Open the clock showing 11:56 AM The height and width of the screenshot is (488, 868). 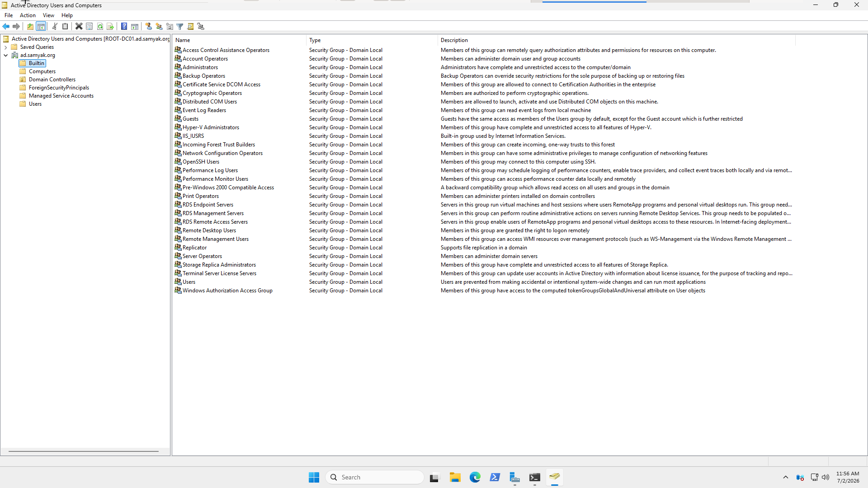(x=848, y=477)
